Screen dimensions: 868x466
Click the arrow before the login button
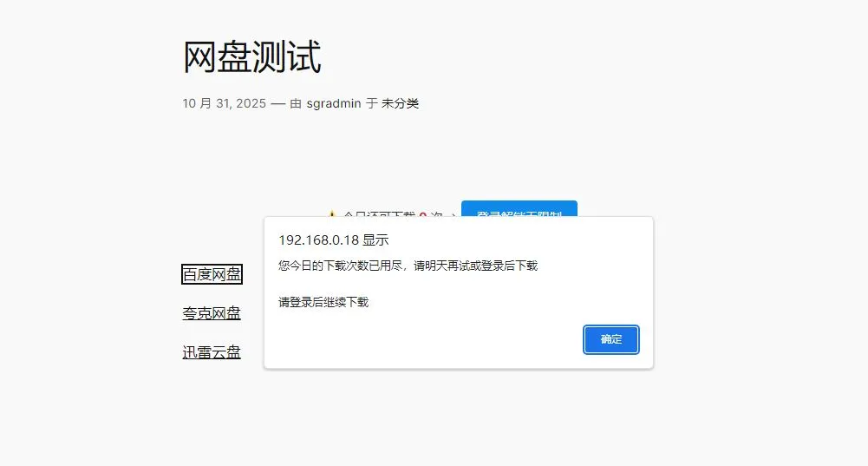[x=454, y=214]
